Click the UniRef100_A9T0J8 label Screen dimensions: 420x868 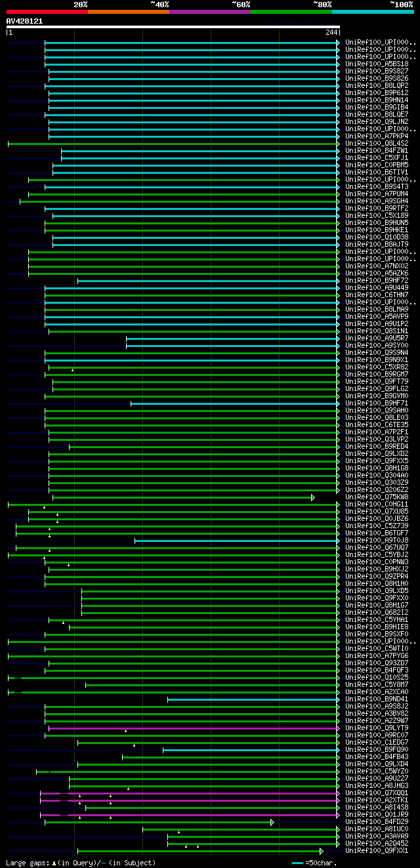point(377,540)
